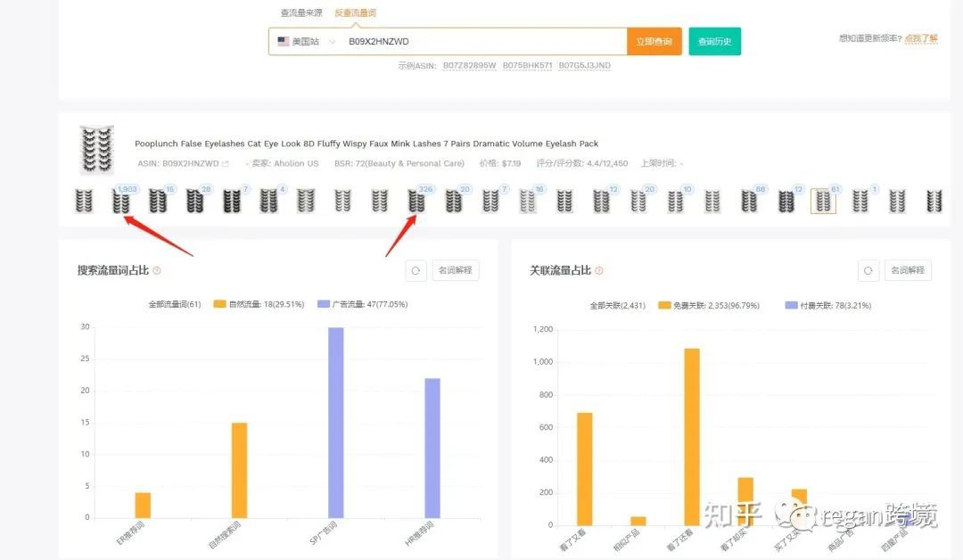
Task: Toggle 自然流量 legend in search chart
Action: point(259,304)
